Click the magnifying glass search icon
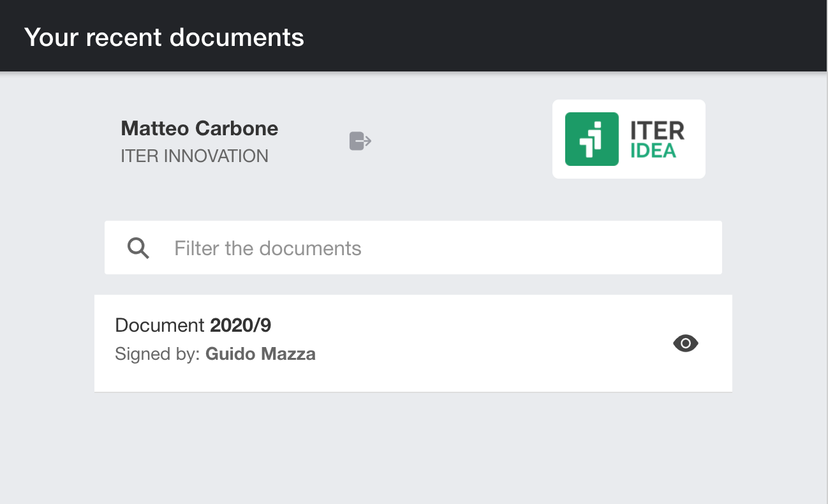828x504 pixels. (x=138, y=248)
